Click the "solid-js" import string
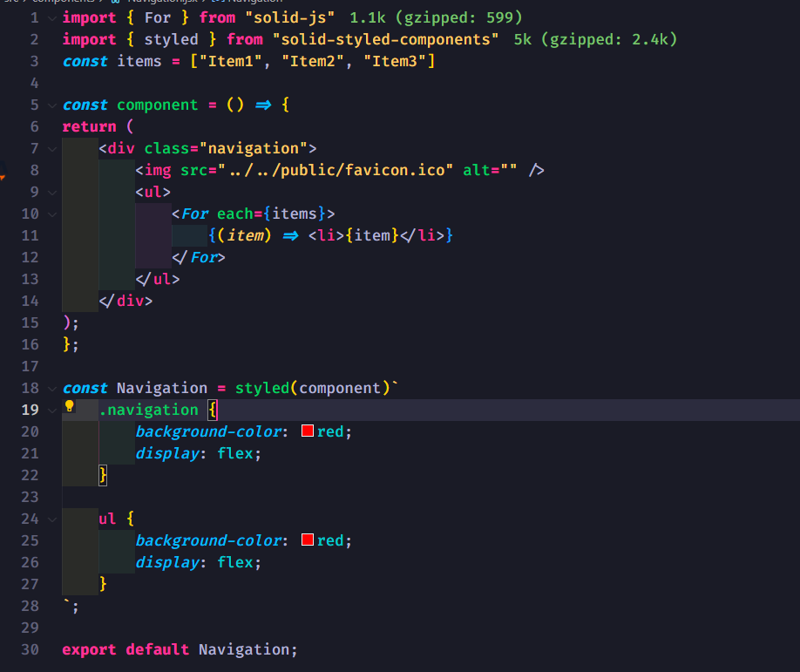This screenshot has width=800, height=672. (290, 17)
